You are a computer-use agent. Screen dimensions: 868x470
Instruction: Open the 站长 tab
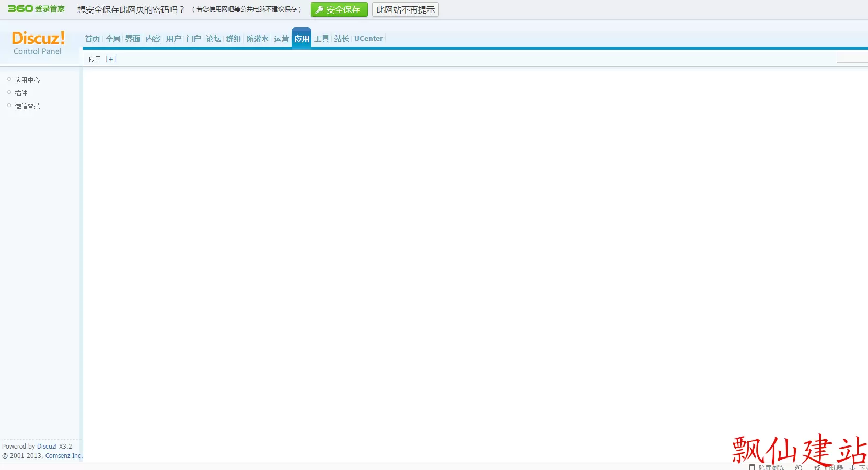click(342, 39)
